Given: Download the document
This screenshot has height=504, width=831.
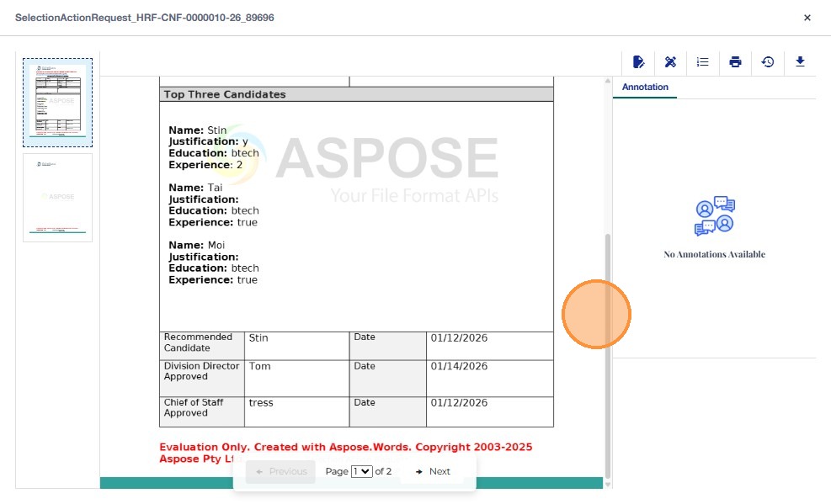Looking at the screenshot, I should point(800,61).
